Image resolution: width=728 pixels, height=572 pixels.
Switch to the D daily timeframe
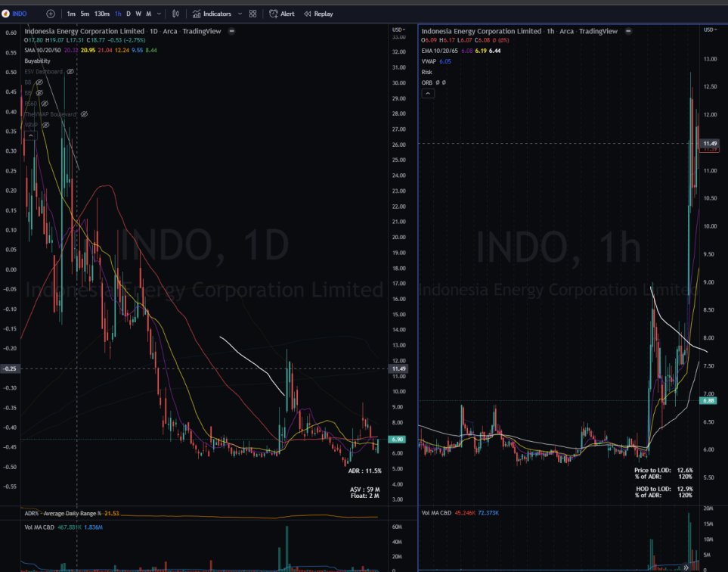pos(129,14)
